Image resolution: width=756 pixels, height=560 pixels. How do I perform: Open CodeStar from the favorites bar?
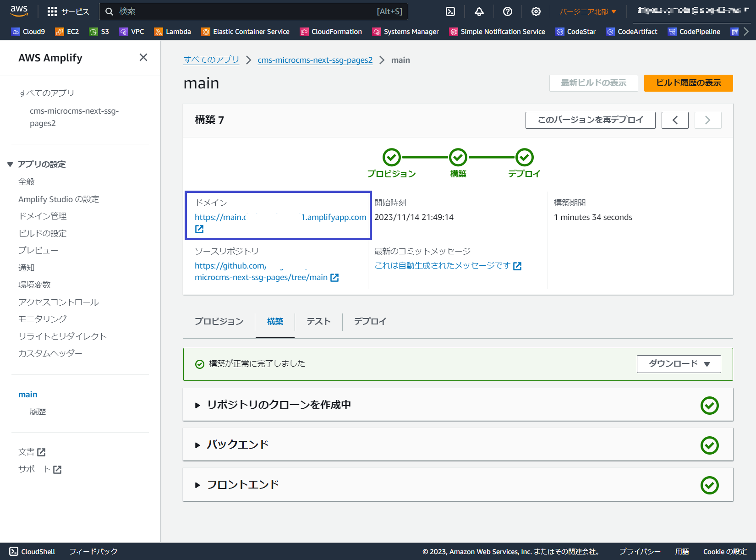(x=576, y=32)
